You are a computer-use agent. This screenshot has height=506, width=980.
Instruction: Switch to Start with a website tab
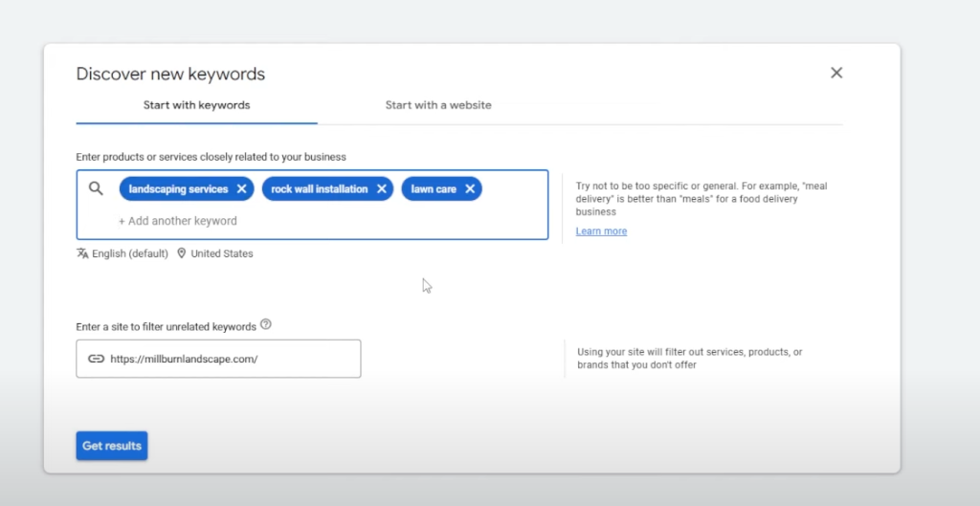pyautogui.click(x=438, y=105)
